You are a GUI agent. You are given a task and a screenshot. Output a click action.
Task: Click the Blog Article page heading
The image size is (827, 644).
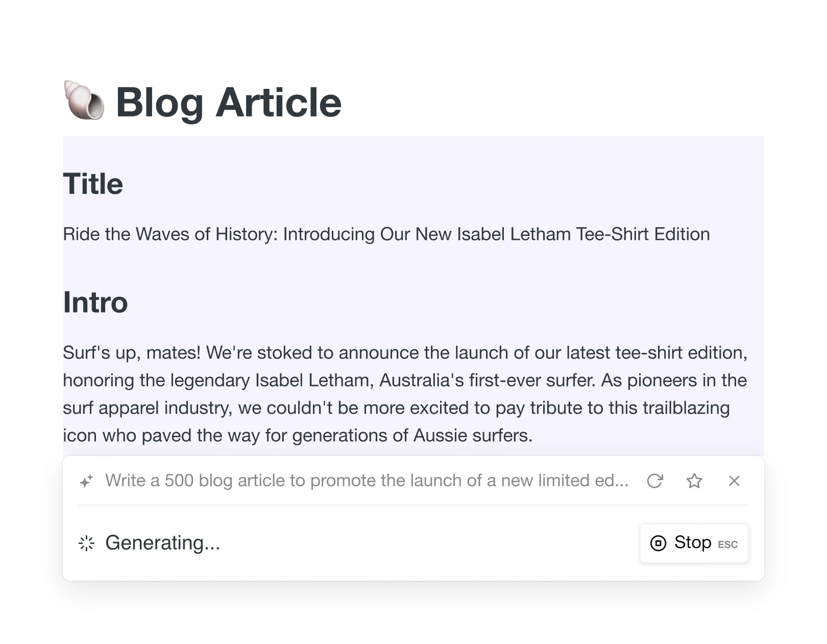coord(229,103)
